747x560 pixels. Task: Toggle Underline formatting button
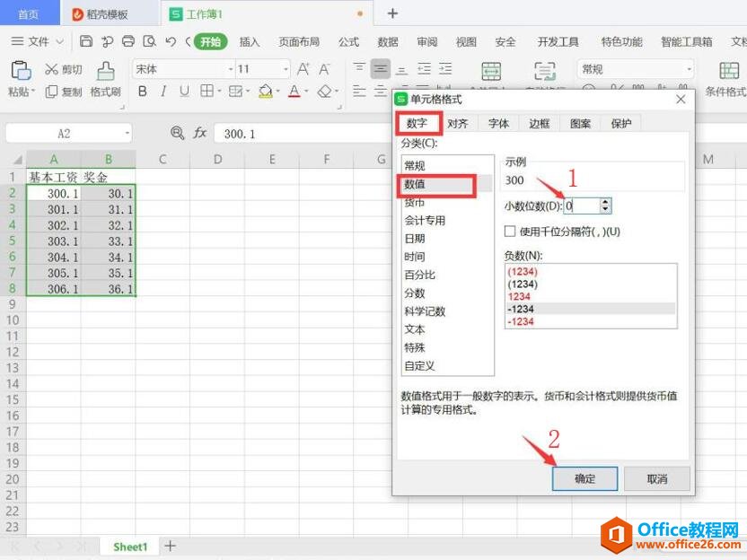[x=184, y=91]
